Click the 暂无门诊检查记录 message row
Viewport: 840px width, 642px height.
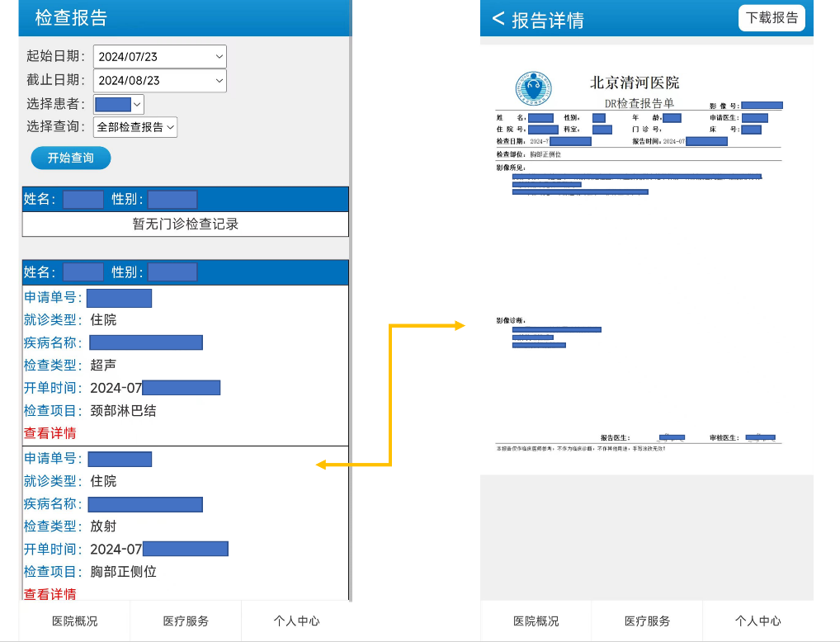[x=186, y=224]
